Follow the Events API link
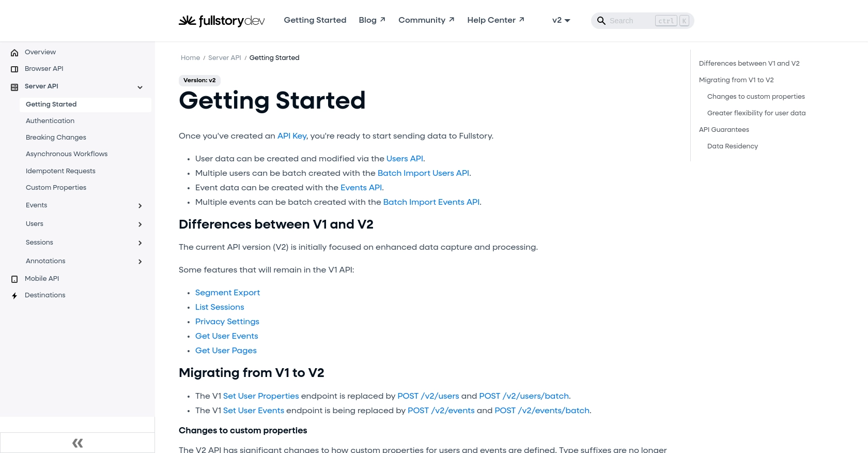The height and width of the screenshot is (453, 868). point(361,188)
